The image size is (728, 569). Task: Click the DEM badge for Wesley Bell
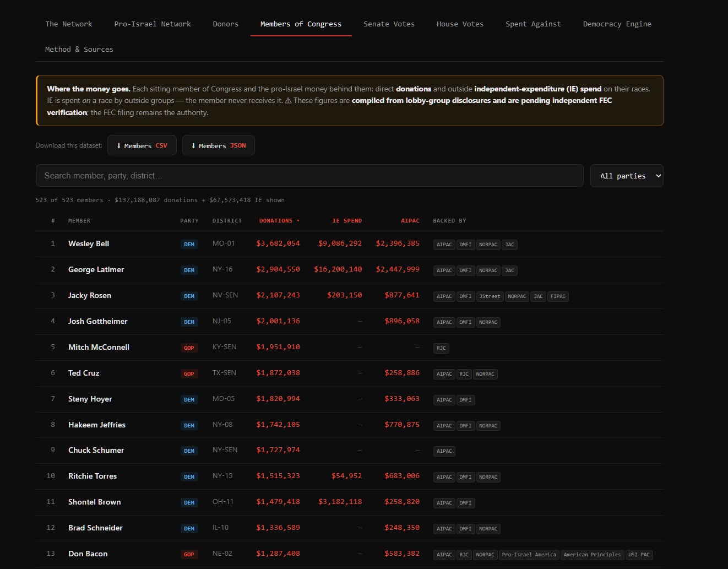coord(189,245)
